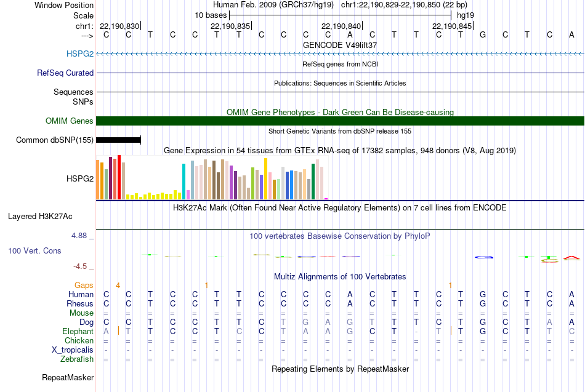Image resolution: width=585 pixels, height=392 pixels.
Task: Click the orange gap count 4 marker
Action: (x=118, y=286)
